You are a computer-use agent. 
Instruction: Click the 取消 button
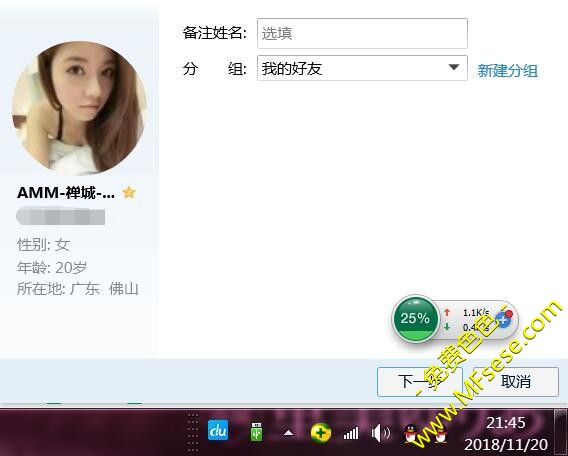516,382
